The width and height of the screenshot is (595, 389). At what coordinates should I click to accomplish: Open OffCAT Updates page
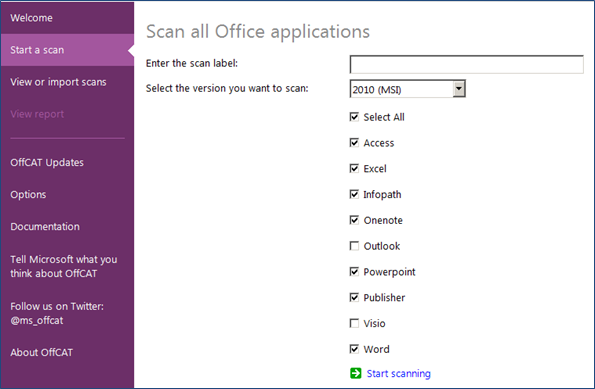47,162
